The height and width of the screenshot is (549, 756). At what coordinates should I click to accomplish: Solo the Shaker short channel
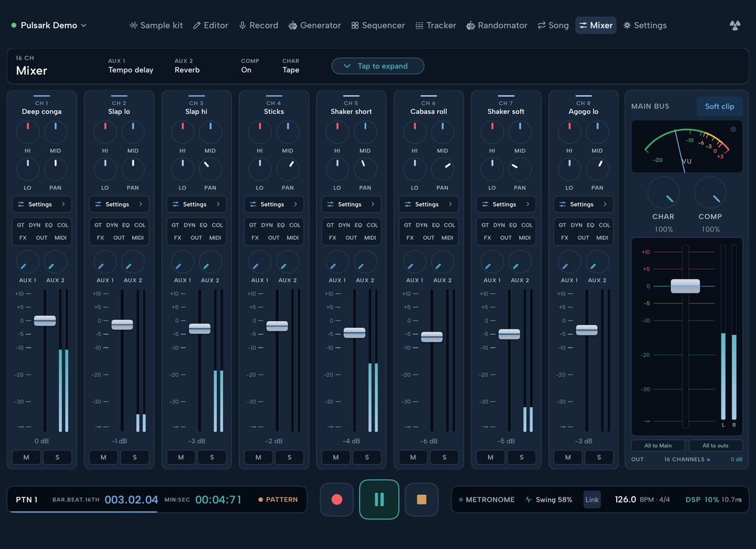367,457
